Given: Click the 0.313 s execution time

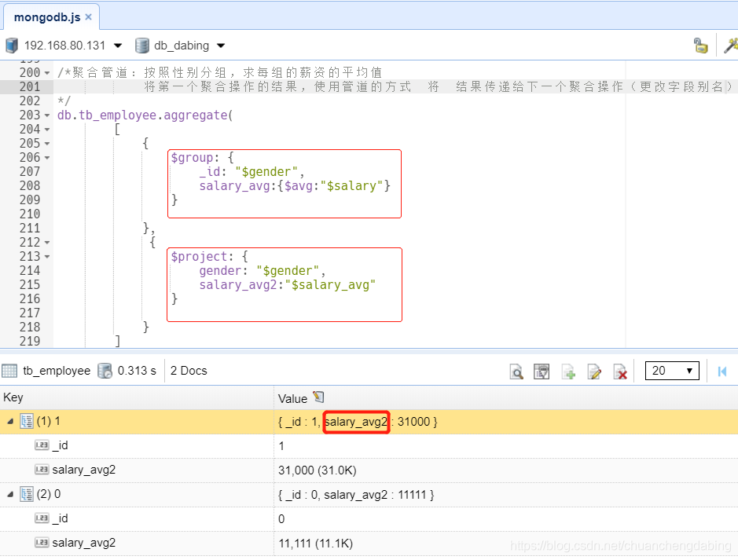Looking at the screenshot, I should [x=137, y=371].
